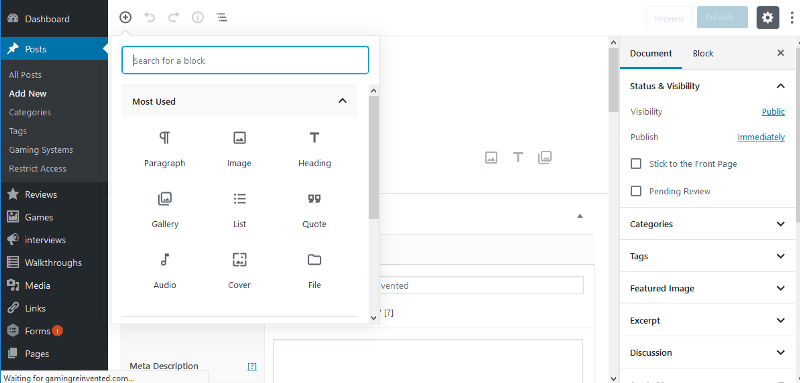The width and height of the screenshot is (800, 383).
Task: Insert a Gallery block
Action: point(165,209)
